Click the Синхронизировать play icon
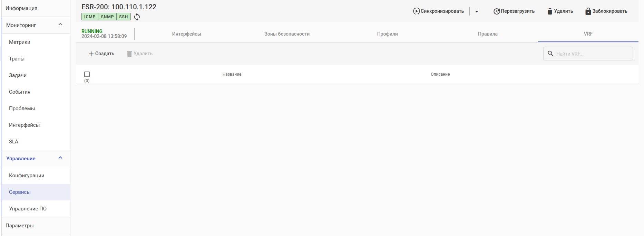 click(416, 11)
